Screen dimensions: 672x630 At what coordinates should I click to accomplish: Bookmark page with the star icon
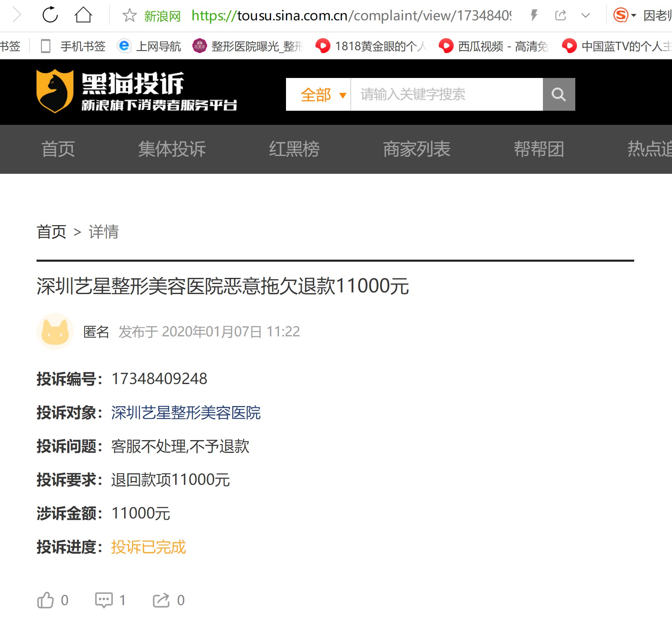point(130,16)
